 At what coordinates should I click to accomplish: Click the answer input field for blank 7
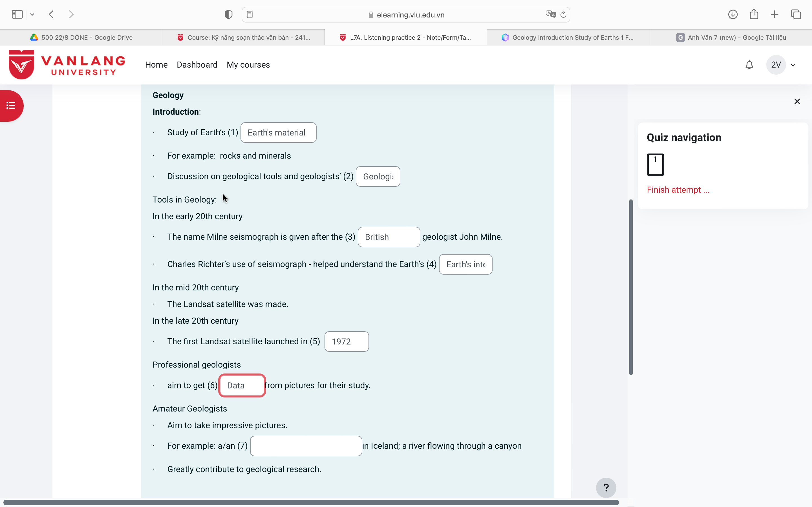click(306, 446)
